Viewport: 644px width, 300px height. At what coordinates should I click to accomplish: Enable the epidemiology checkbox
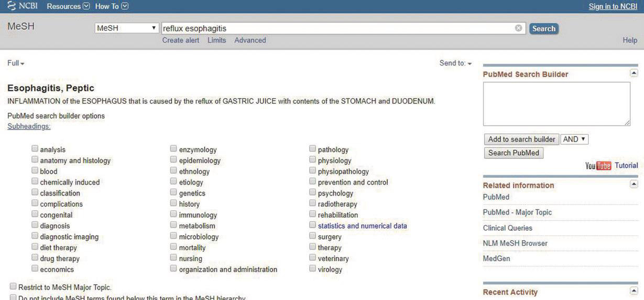[x=173, y=160]
